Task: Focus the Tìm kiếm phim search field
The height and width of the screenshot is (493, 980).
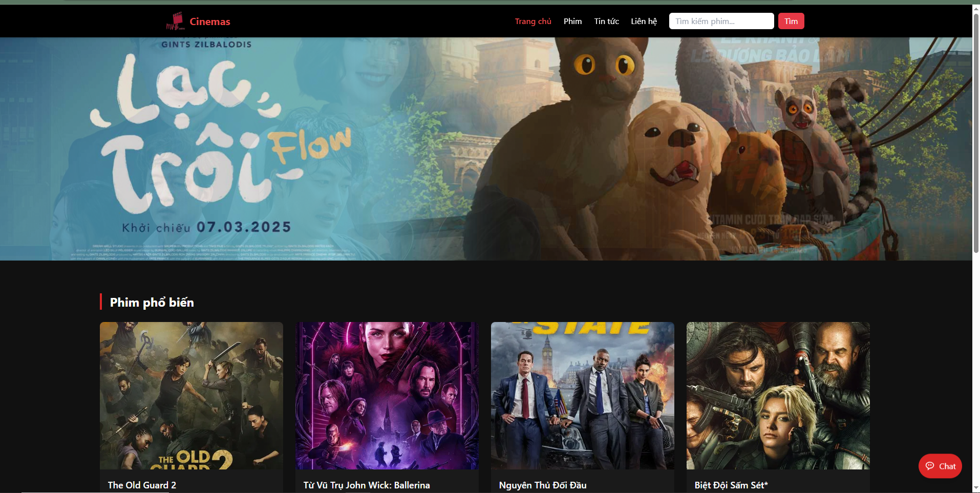Action: tap(721, 21)
